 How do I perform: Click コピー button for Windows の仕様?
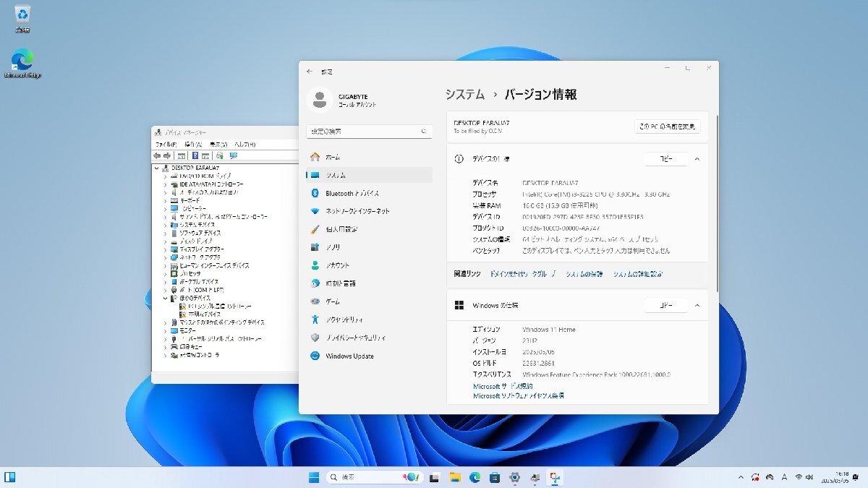pyautogui.click(x=665, y=305)
